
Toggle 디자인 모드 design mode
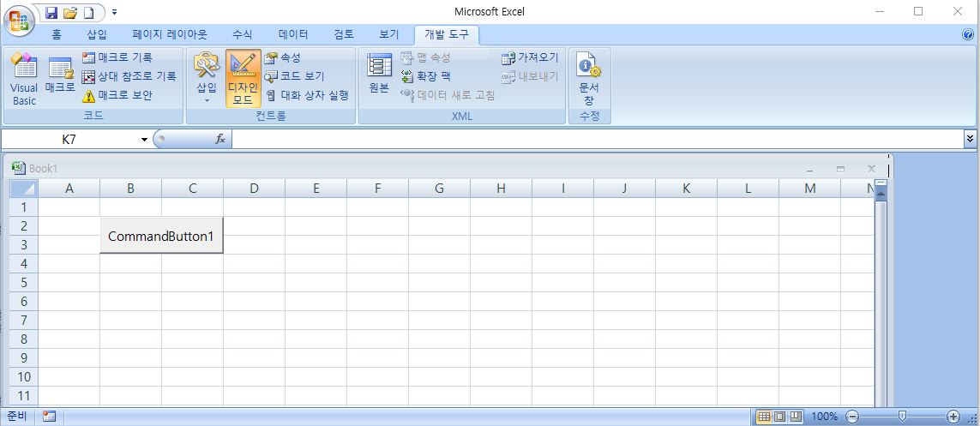tap(243, 79)
